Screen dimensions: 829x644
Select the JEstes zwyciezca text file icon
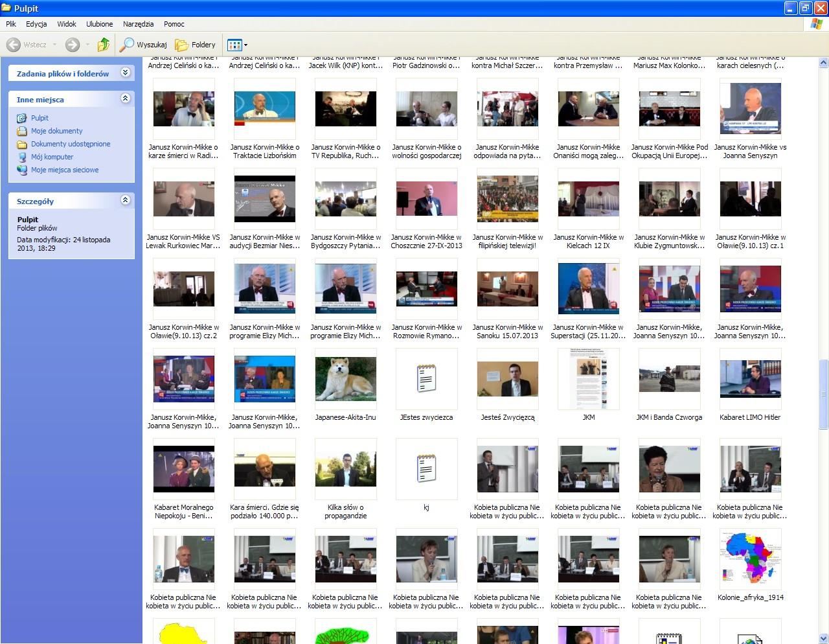426,379
